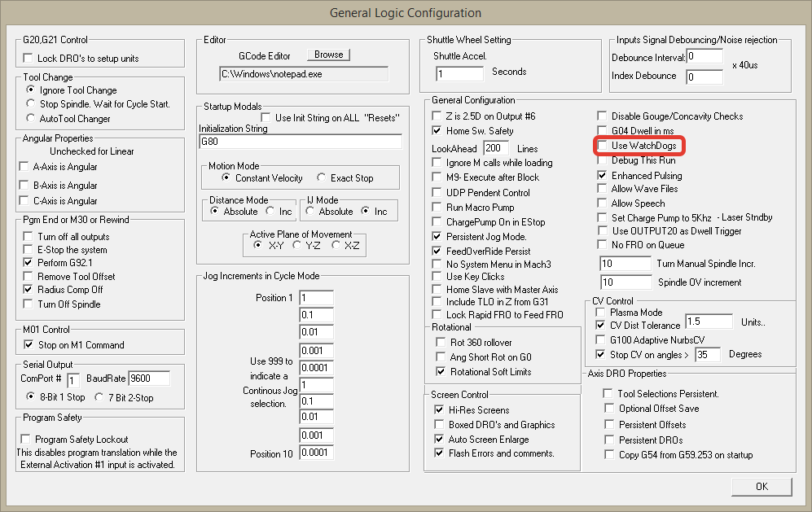The image size is (812, 512).
Task: Check ChargePump On in EStop
Action: point(437,221)
